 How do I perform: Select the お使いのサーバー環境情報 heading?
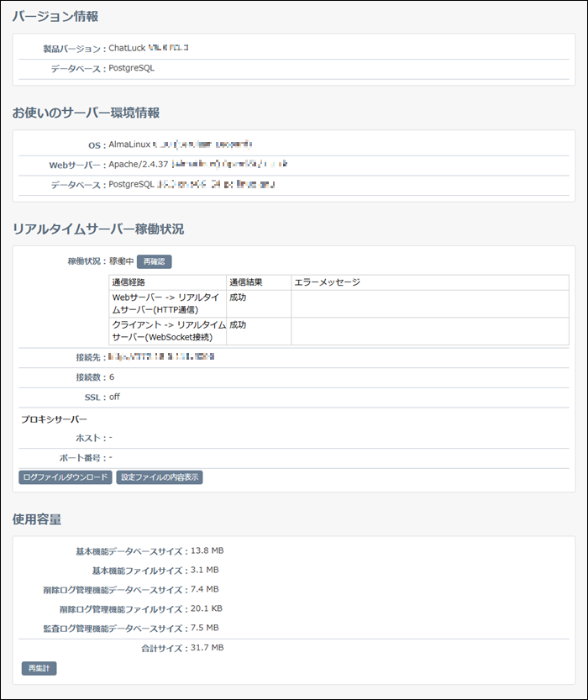click(86, 113)
